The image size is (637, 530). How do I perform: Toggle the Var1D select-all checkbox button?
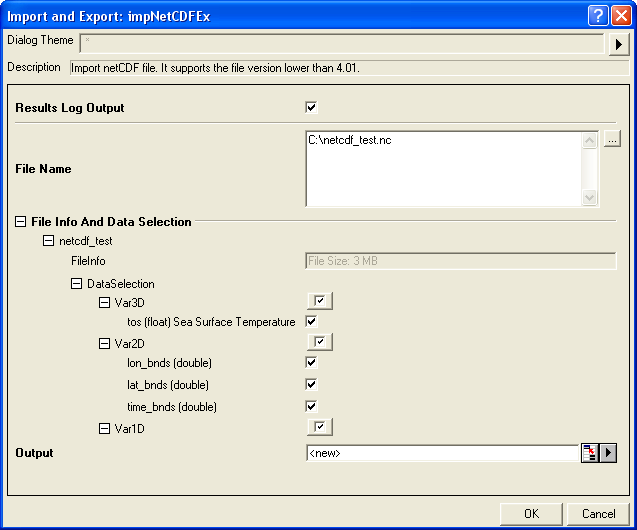pos(319,428)
